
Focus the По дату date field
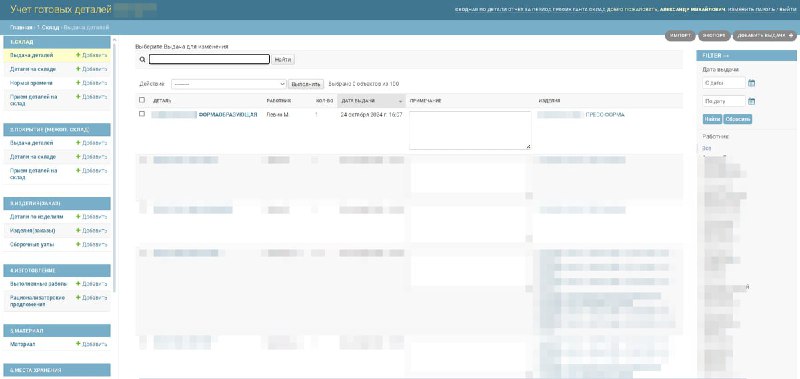coord(723,101)
